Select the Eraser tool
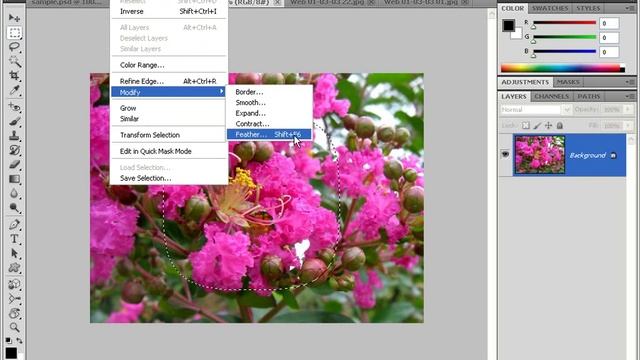 click(14, 164)
